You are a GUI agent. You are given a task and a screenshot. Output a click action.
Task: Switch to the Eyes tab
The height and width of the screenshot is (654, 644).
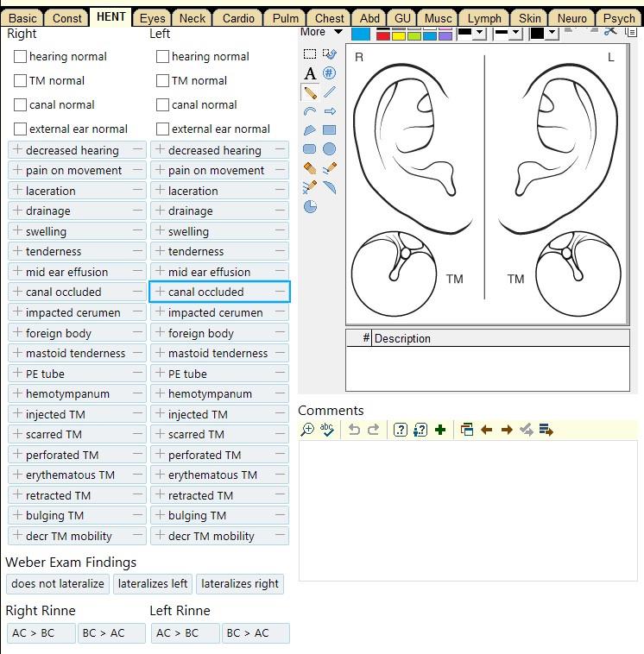(153, 18)
